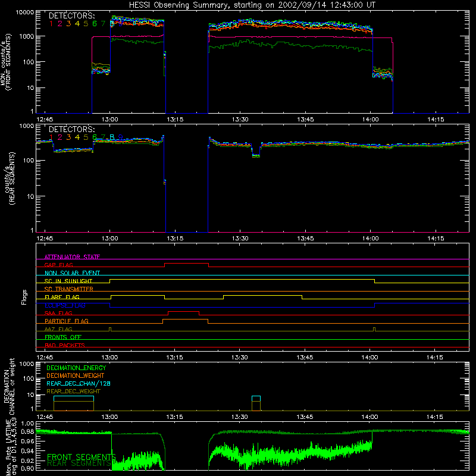Select yellow detector 4 in rear segments legend

pyautogui.click(x=77, y=137)
